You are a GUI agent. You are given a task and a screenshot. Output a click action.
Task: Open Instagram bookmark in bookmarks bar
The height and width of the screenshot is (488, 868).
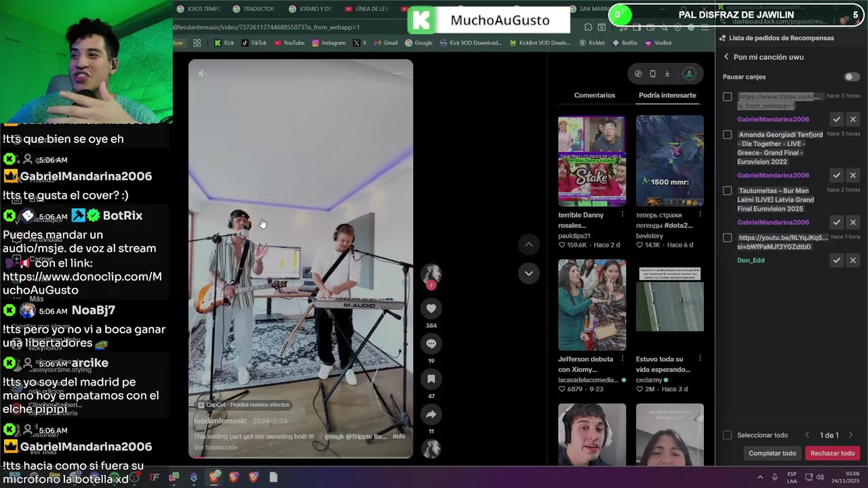tap(329, 43)
